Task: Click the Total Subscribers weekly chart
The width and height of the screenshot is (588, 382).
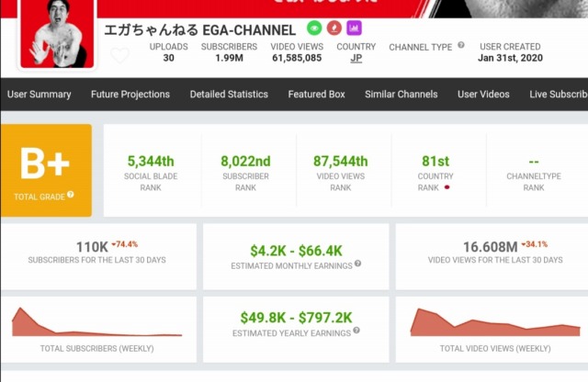Action: click(96, 322)
